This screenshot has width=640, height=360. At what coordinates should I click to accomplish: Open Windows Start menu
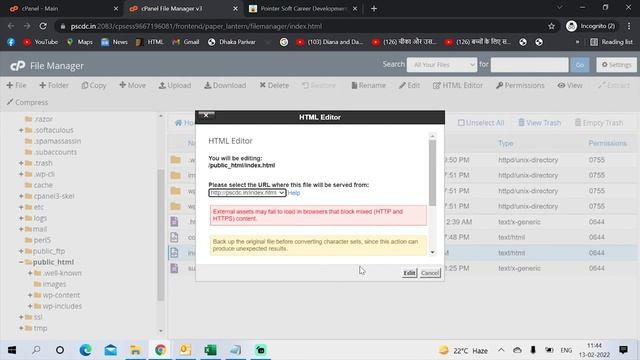(12, 350)
